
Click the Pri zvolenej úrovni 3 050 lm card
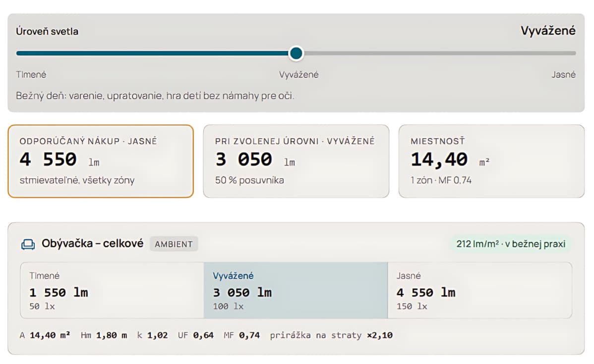pos(296,161)
